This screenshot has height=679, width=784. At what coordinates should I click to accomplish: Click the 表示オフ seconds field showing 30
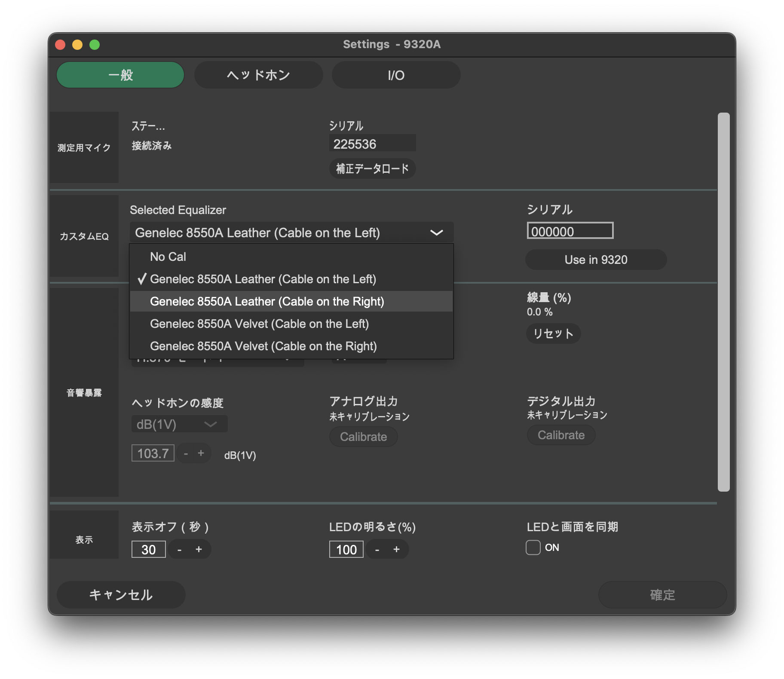pyautogui.click(x=148, y=549)
